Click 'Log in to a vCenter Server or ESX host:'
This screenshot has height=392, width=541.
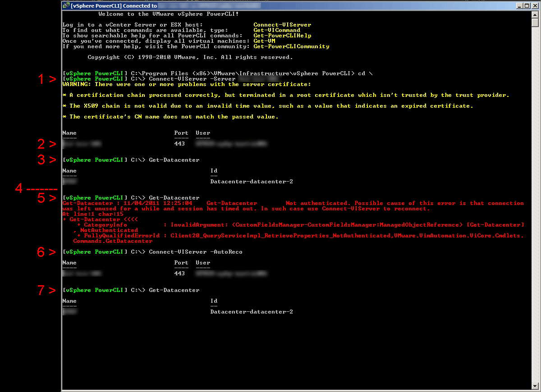pos(133,25)
